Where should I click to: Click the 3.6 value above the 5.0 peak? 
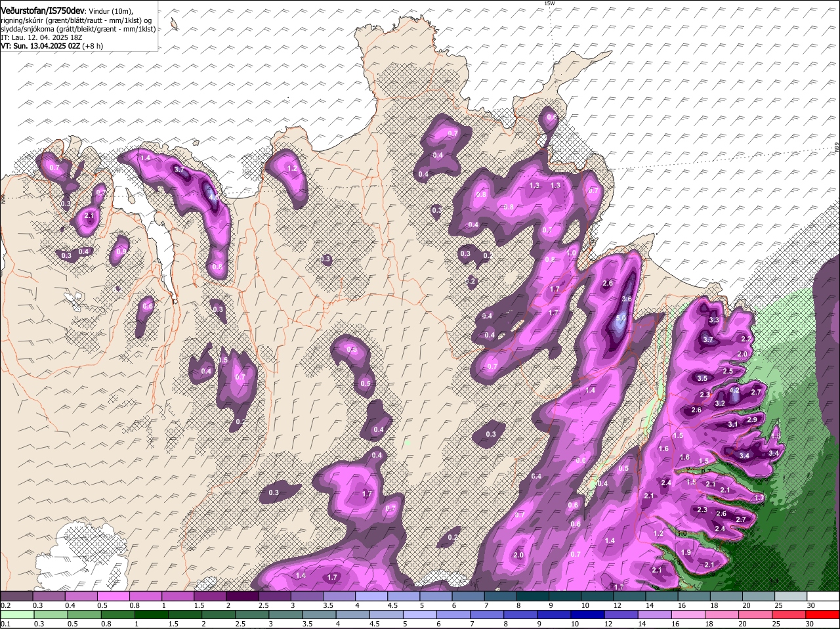[626, 299]
